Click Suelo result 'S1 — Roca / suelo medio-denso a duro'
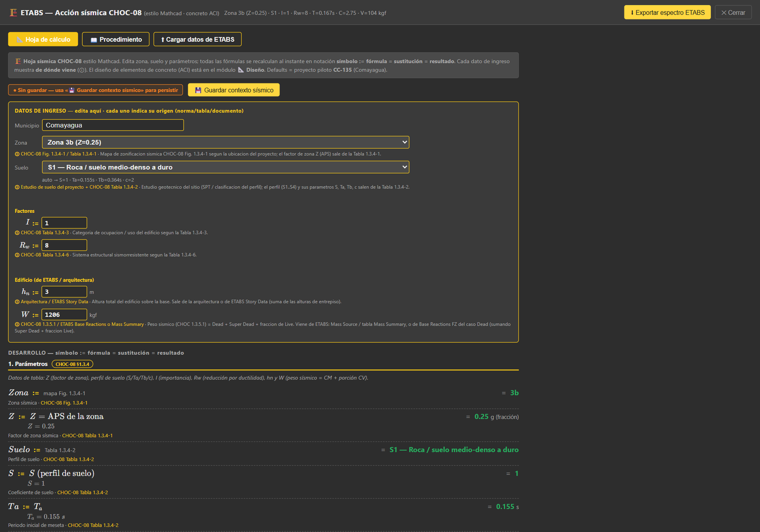The height and width of the screenshot is (532, 760). point(454,450)
